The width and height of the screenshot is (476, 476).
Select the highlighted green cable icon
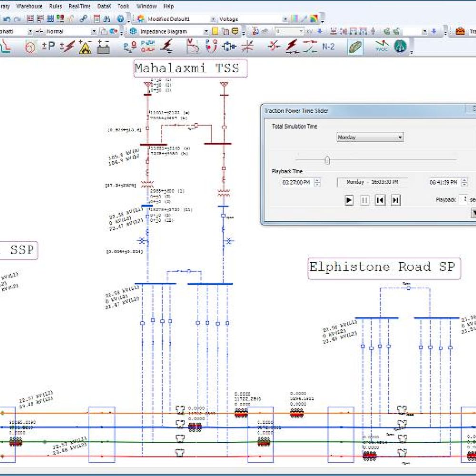[355, 47]
